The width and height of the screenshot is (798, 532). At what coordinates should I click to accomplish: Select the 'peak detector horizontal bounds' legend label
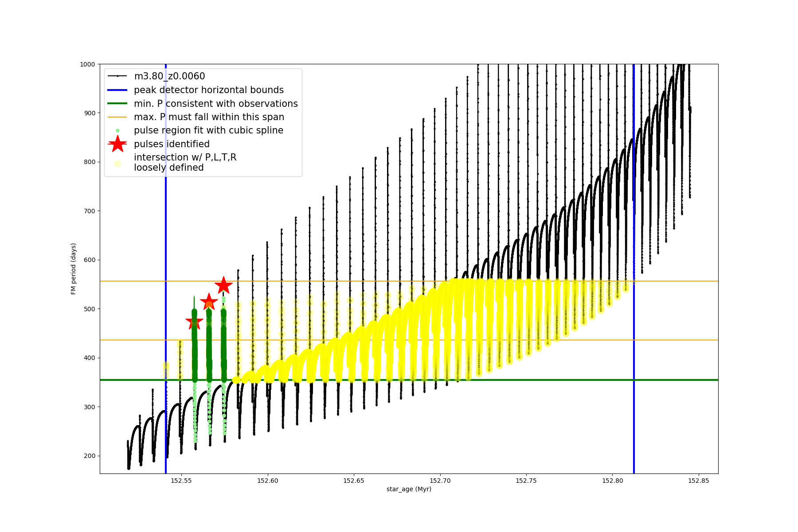pos(208,90)
